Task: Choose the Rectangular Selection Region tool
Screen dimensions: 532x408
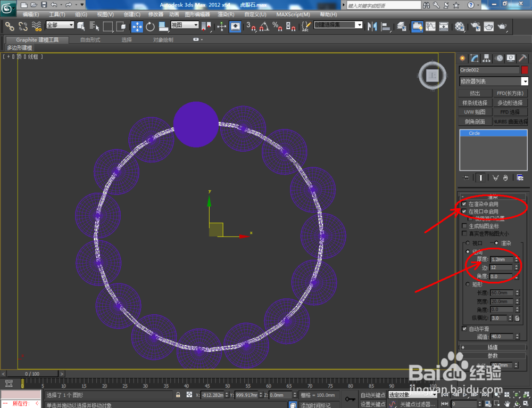Action: pyautogui.click(x=108, y=26)
